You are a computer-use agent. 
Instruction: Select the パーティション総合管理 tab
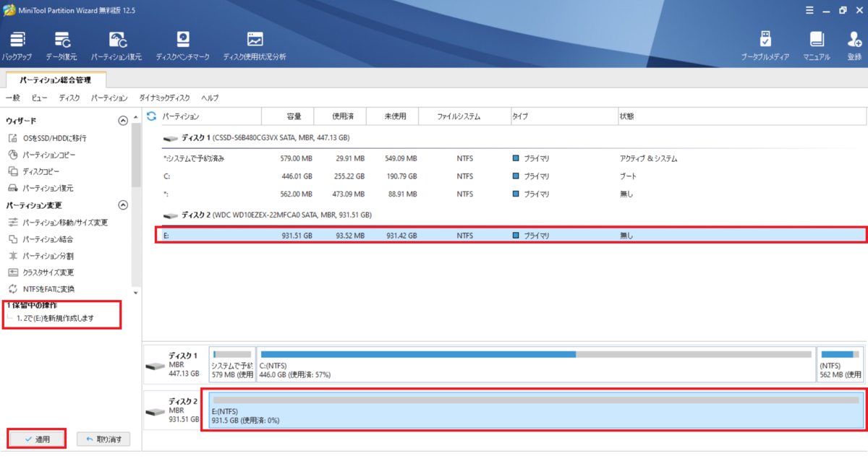[x=56, y=80]
